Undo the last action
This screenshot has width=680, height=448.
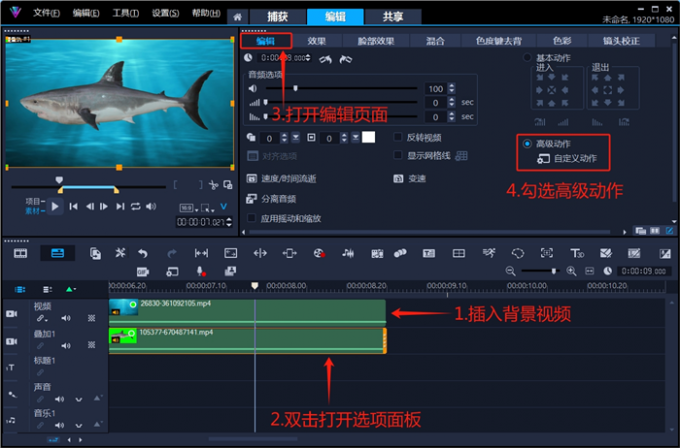143,253
